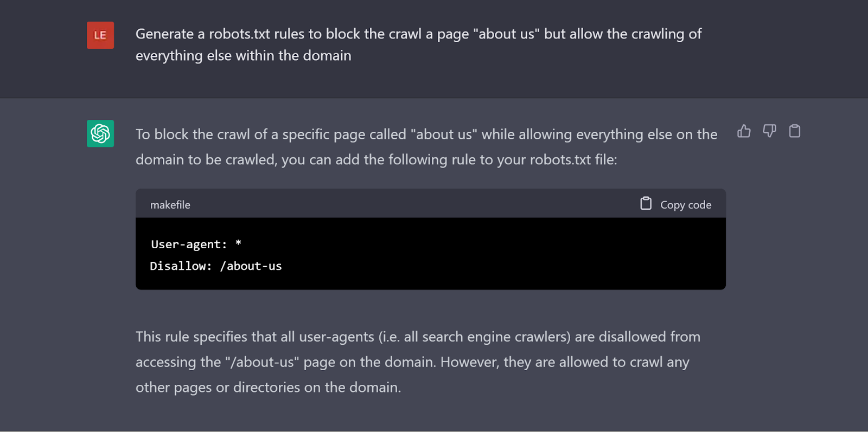Click the quoted "/about-us" in the explanation paragraph
This screenshot has width=868, height=432.
click(x=262, y=362)
